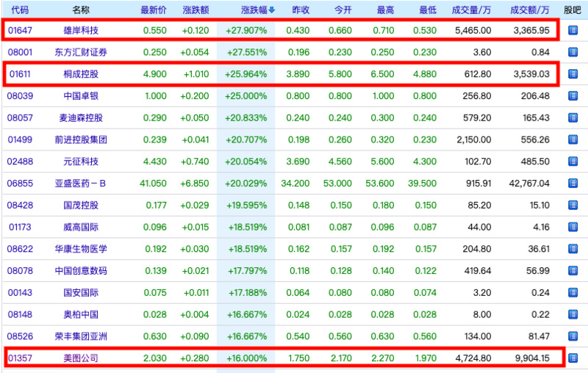Open stock forum icon for 中国创意数码
The width and height of the screenshot is (588, 373).
pos(573,270)
